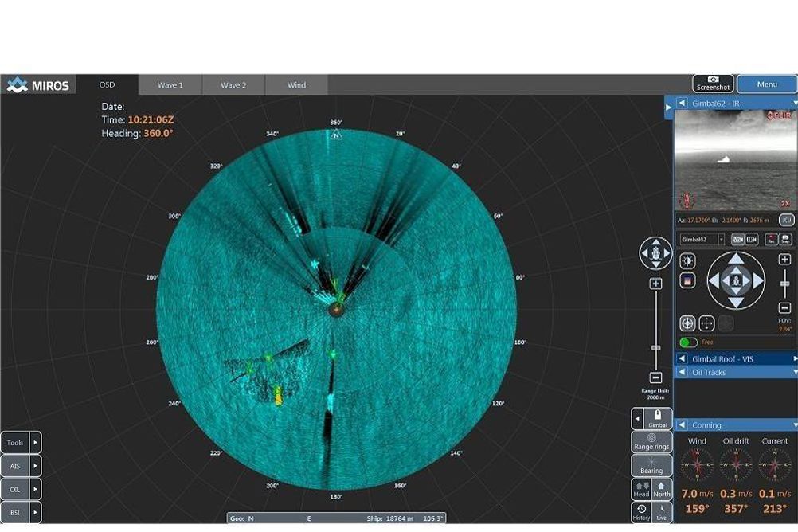The image size is (798, 532).
Task: Pan the radar map left
Action: (x=644, y=253)
